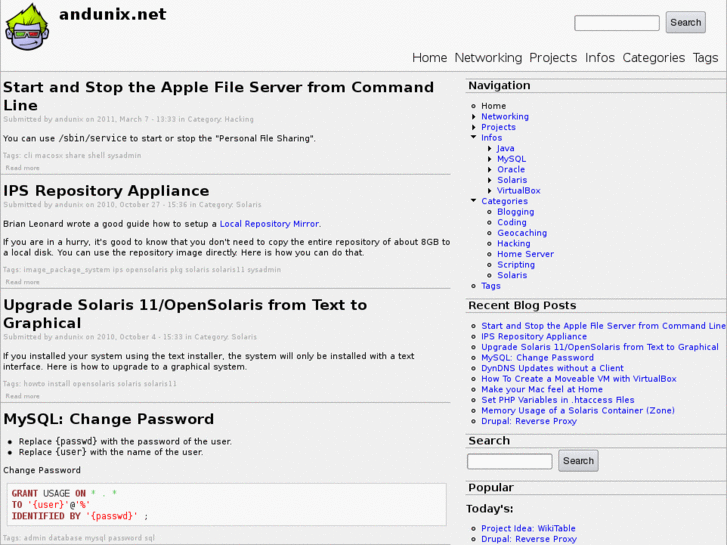Select MySQL under Infos

coord(511,159)
